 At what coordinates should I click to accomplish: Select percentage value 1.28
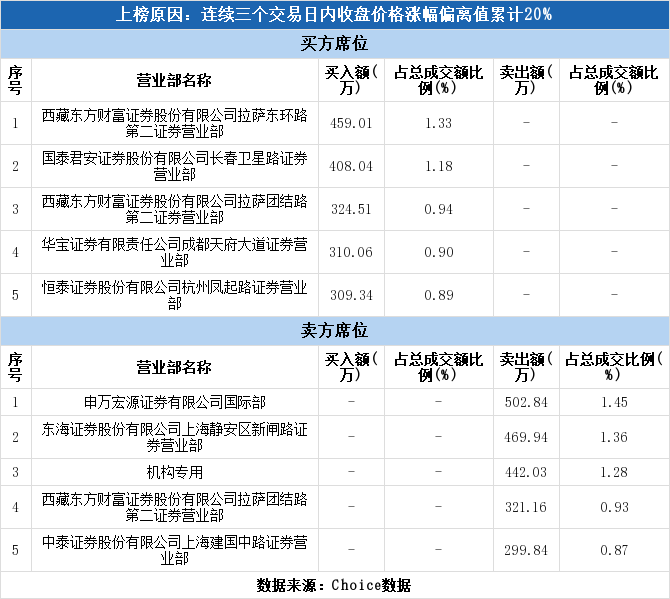[614, 473]
